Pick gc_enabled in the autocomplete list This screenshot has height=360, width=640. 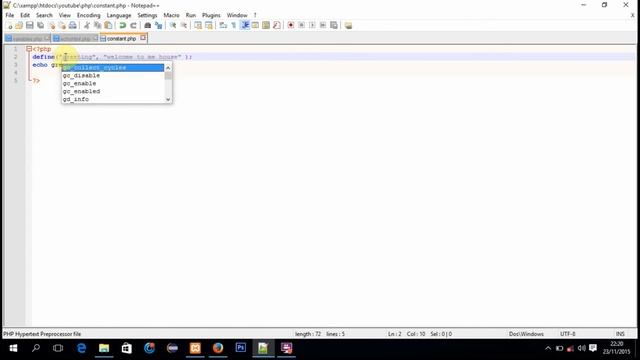click(113, 91)
